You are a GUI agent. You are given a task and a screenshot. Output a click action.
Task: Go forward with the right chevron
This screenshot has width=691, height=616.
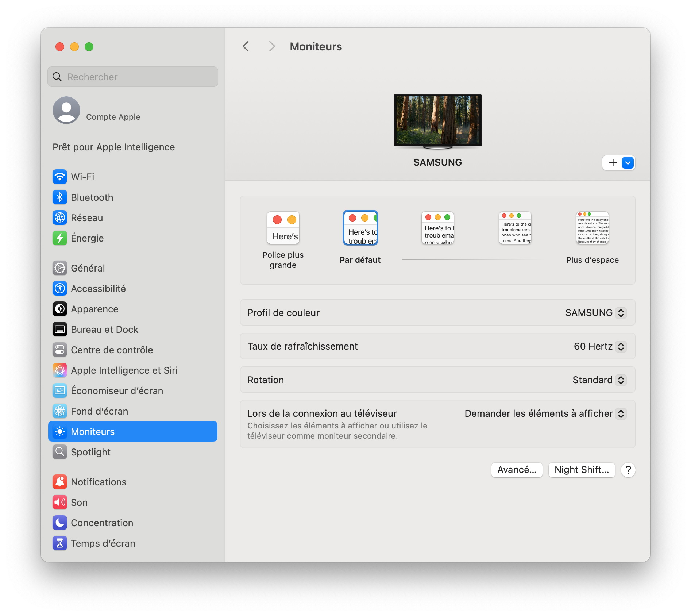pos(272,46)
